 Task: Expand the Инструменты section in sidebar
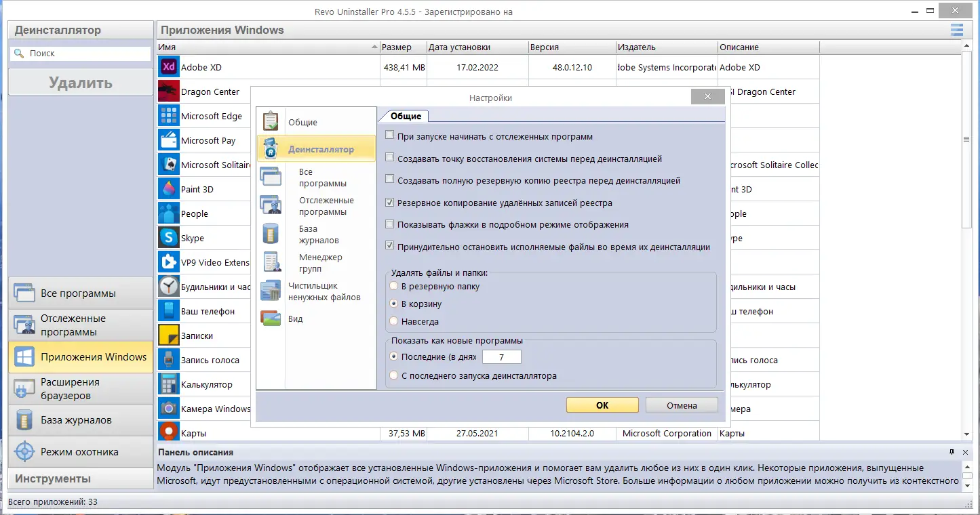click(81, 478)
